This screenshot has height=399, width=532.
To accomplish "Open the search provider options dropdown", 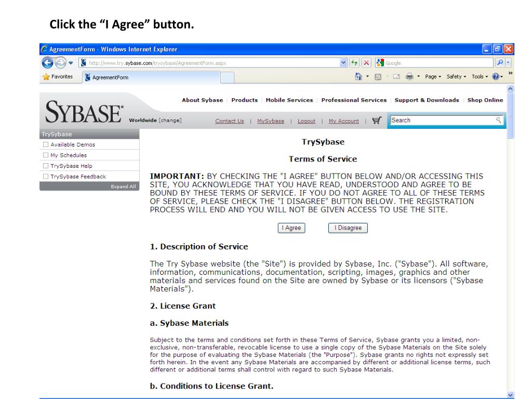I will pos(508,63).
